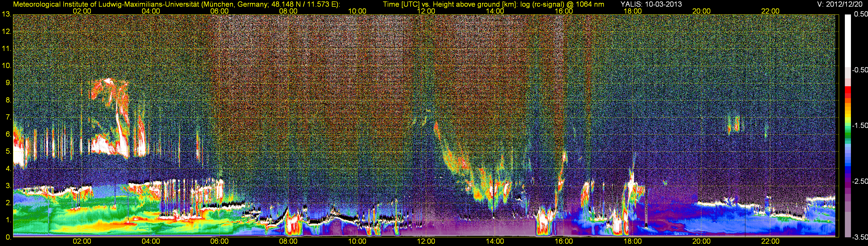Viewport: 868px width, 246px height.
Task: Click 02:00 on the bottom time axis
Action: click(x=82, y=241)
